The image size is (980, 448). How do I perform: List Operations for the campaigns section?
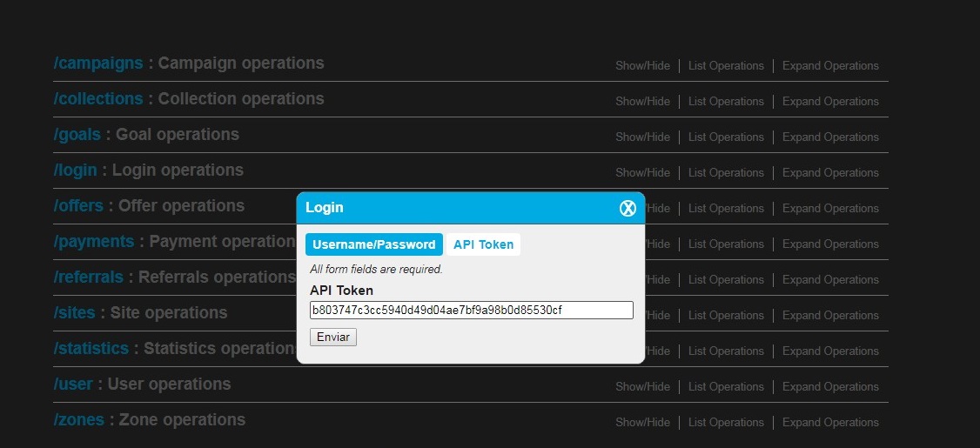(x=726, y=66)
